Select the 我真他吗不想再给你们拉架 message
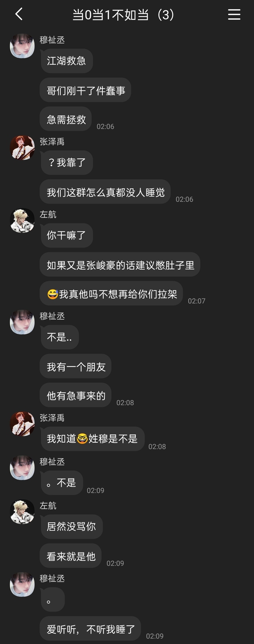The width and height of the screenshot is (254, 644). click(111, 294)
